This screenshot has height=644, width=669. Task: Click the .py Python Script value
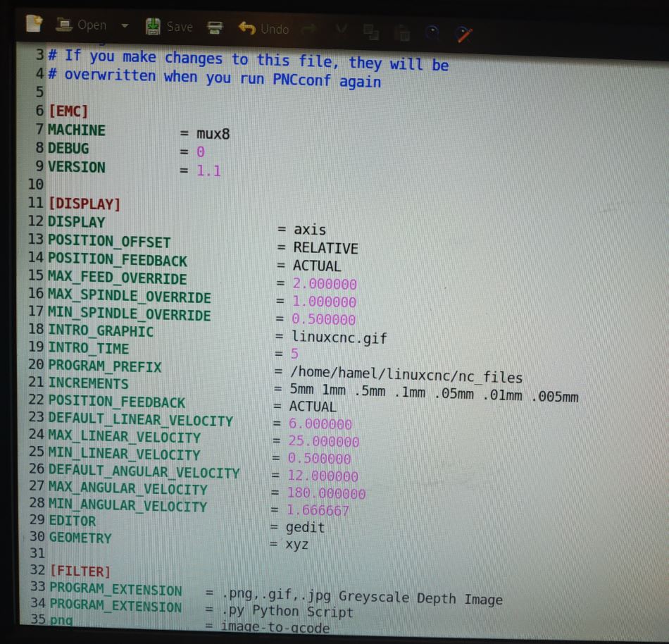pos(288,612)
